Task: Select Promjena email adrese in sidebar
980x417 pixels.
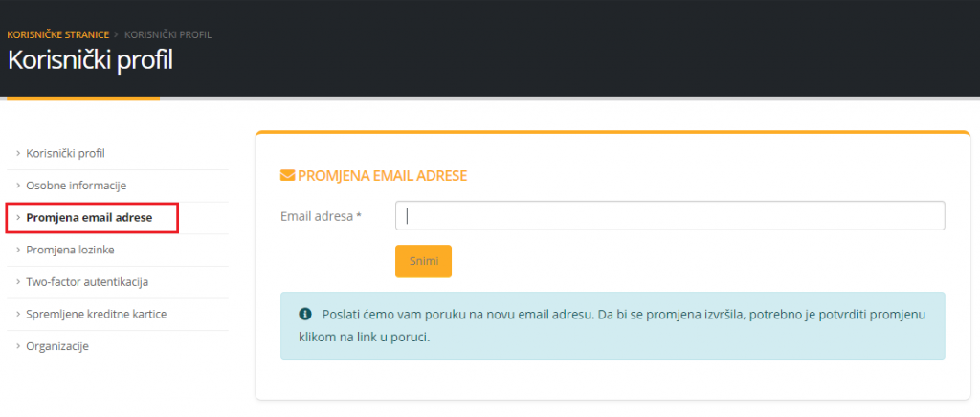Action: coord(89,218)
